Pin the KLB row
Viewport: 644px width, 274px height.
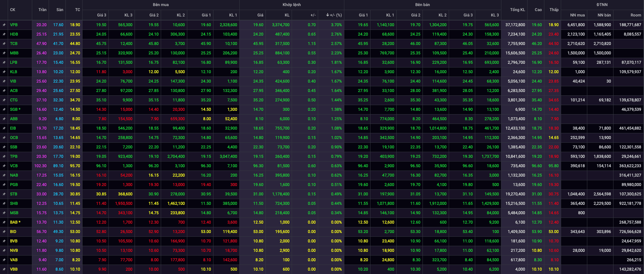tap(4, 72)
